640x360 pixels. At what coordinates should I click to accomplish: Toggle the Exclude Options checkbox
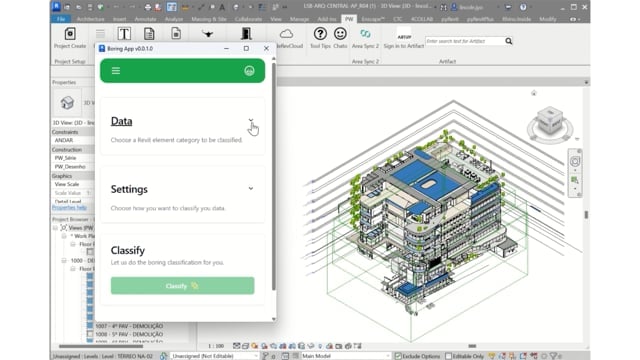pos(398,356)
